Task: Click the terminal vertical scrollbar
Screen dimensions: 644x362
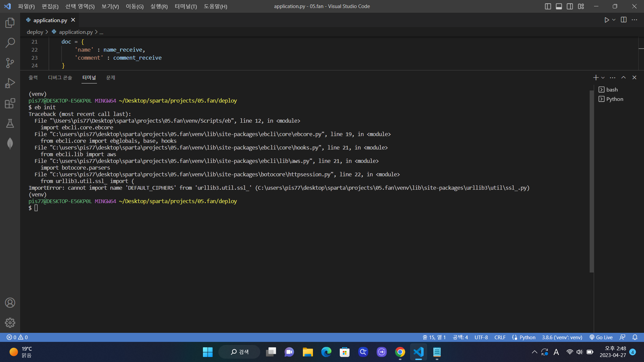Action: point(592,181)
